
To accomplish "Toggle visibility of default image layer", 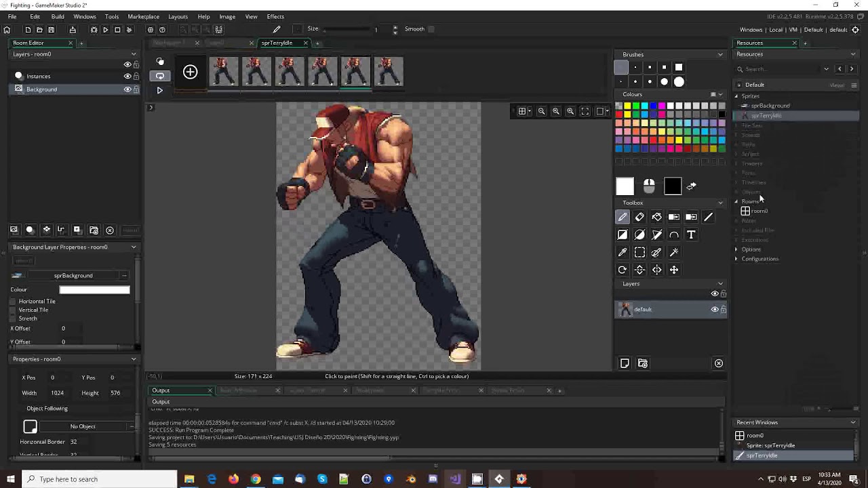I will [715, 310].
